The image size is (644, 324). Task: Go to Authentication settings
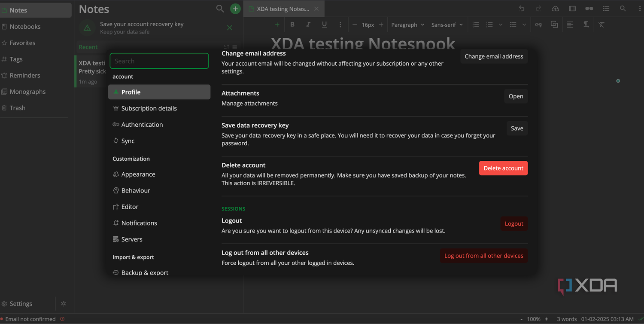pyautogui.click(x=159, y=125)
